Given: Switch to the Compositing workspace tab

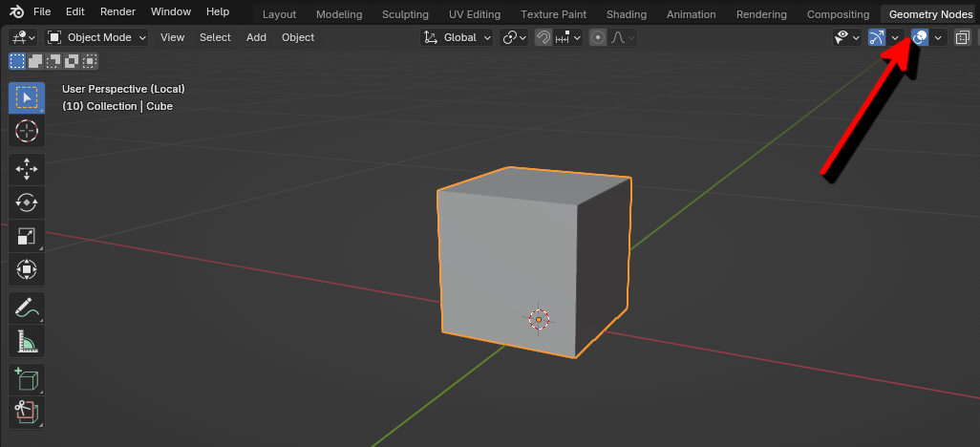Looking at the screenshot, I should point(838,14).
